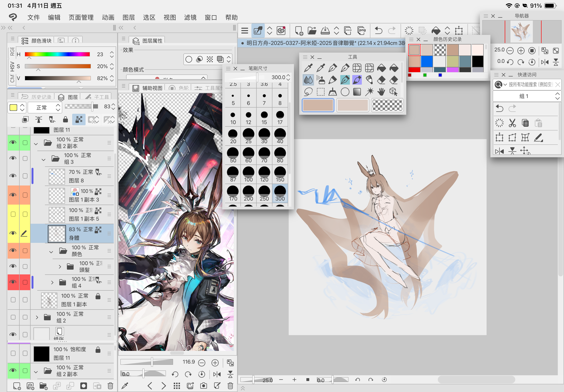Select brush size 8
The height and width of the screenshot is (392, 564).
tap(280, 98)
